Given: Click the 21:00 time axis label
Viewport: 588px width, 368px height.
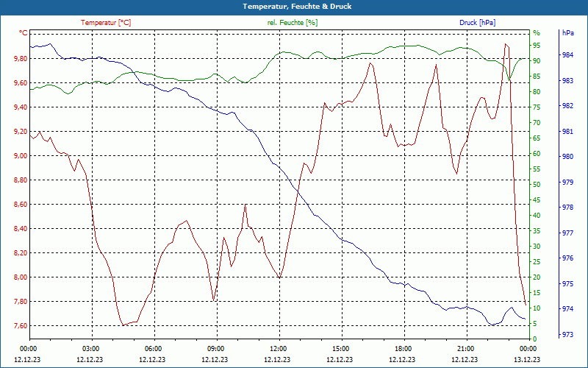Looking at the screenshot, I should tap(466, 348).
